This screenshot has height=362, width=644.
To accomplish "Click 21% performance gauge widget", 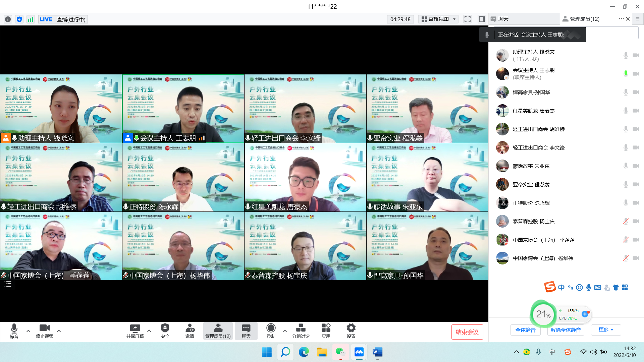I will 543,314.
